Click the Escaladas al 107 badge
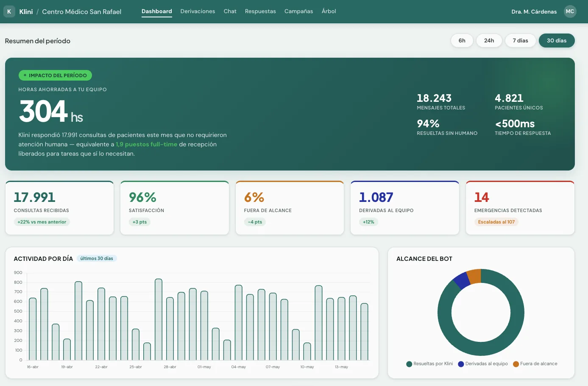 (x=496, y=222)
